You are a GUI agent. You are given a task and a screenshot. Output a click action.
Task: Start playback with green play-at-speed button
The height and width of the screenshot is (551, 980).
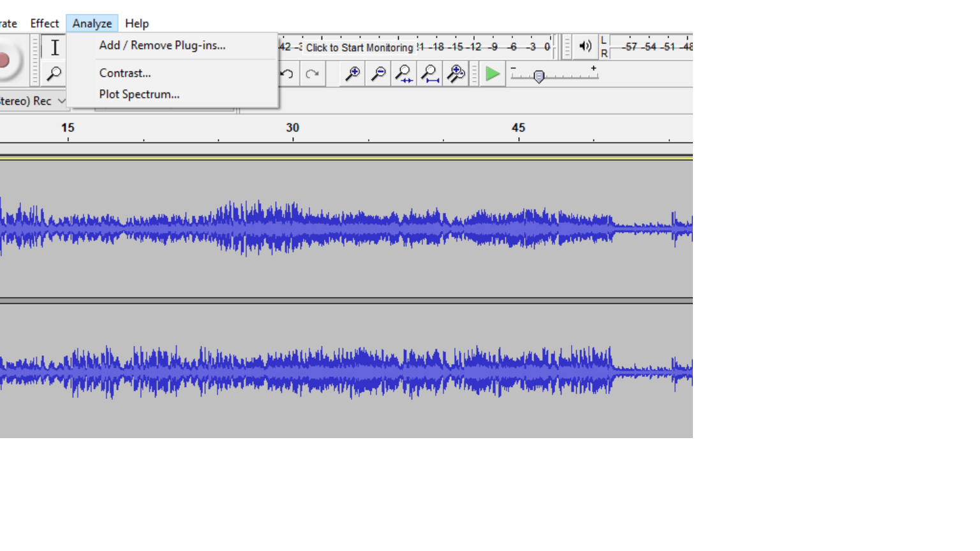coord(492,74)
